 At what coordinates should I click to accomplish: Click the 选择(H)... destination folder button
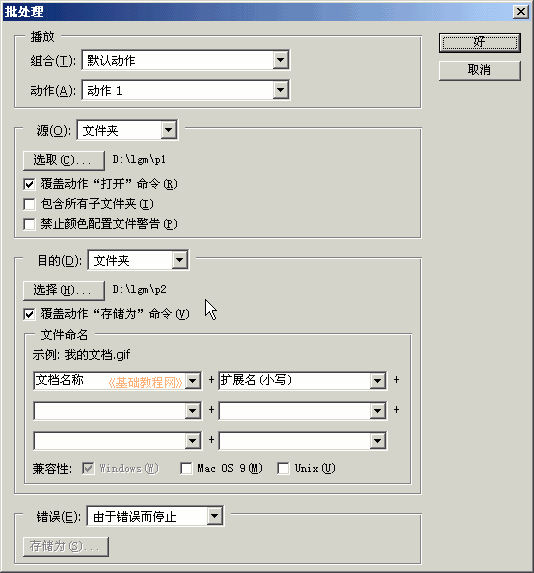click(64, 291)
